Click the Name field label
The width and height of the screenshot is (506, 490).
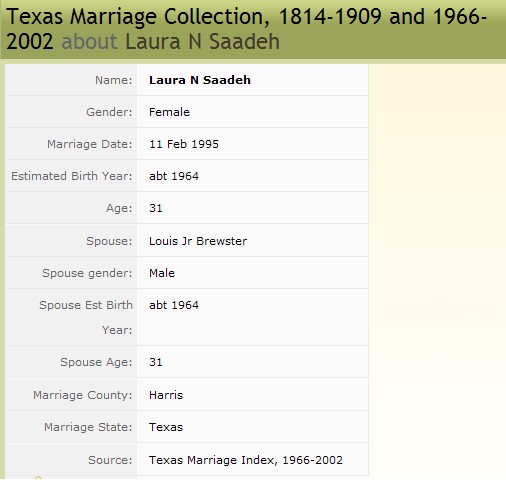point(114,80)
